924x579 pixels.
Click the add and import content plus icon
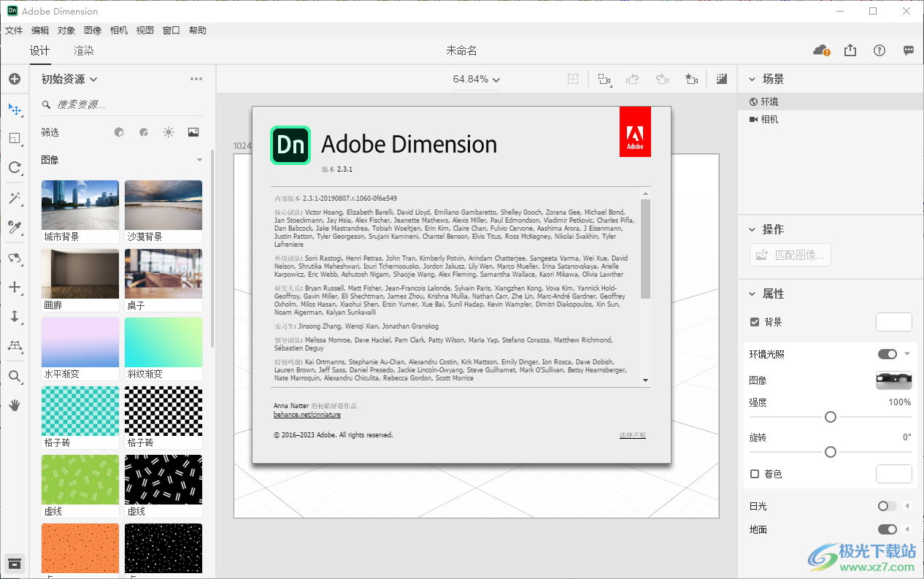click(x=14, y=79)
